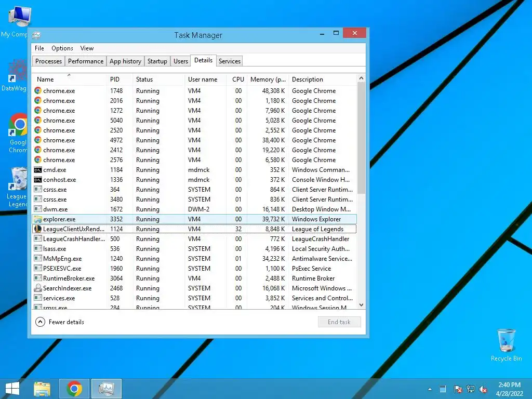Click the mdmck user name in cmd.exe row
This screenshot has height=399, width=532.
[199, 170]
